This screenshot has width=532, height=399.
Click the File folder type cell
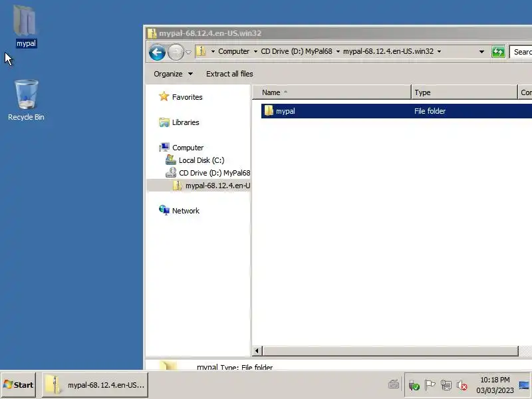(x=430, y=111)
